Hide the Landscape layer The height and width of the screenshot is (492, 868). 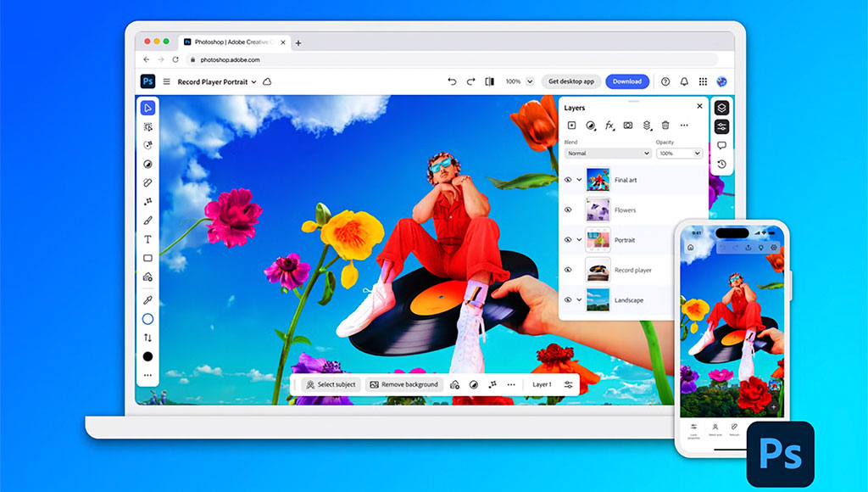click(568, 299)
